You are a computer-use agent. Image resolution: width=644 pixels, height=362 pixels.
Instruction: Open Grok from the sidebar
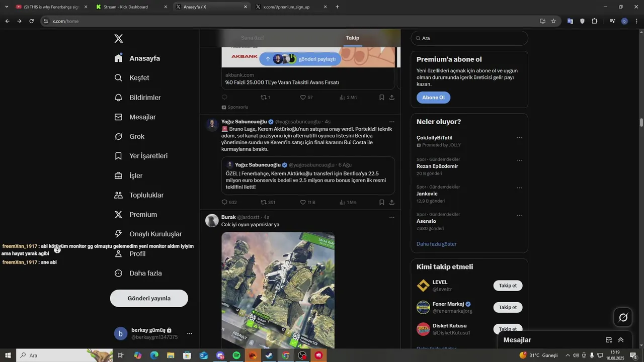129,137
